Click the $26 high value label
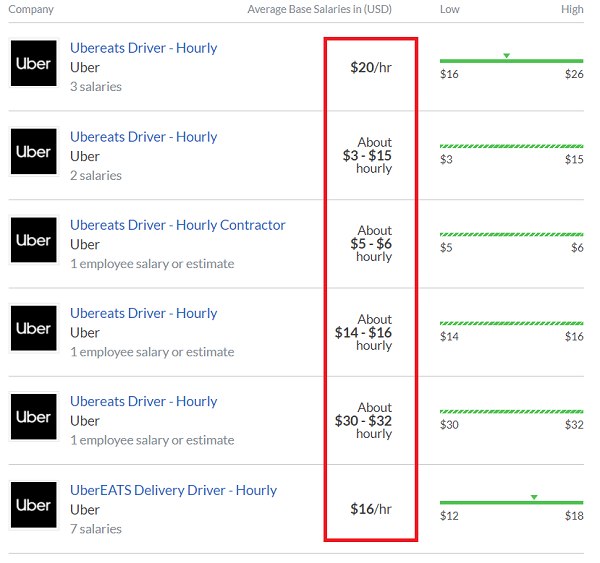 click(x=574, y=74)
